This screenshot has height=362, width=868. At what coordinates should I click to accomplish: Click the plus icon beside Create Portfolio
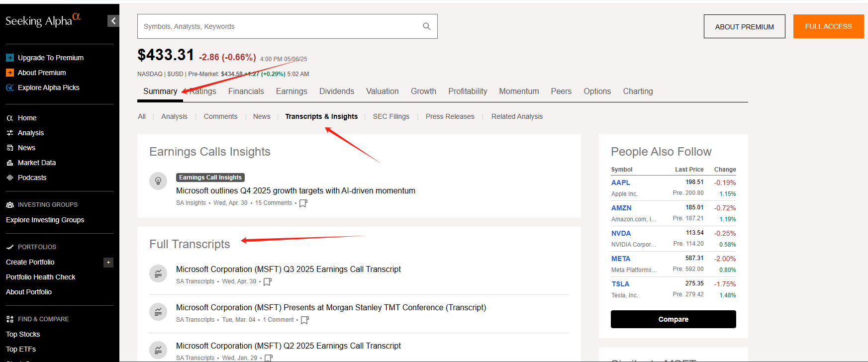pyautogui.click(x=108, y=262)
